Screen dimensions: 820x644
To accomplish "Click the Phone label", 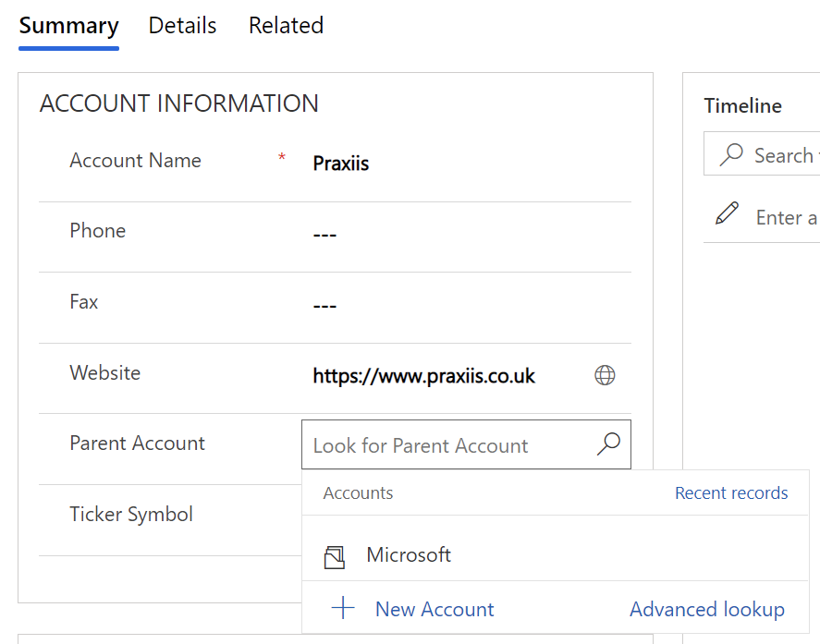I will [98, 230].
